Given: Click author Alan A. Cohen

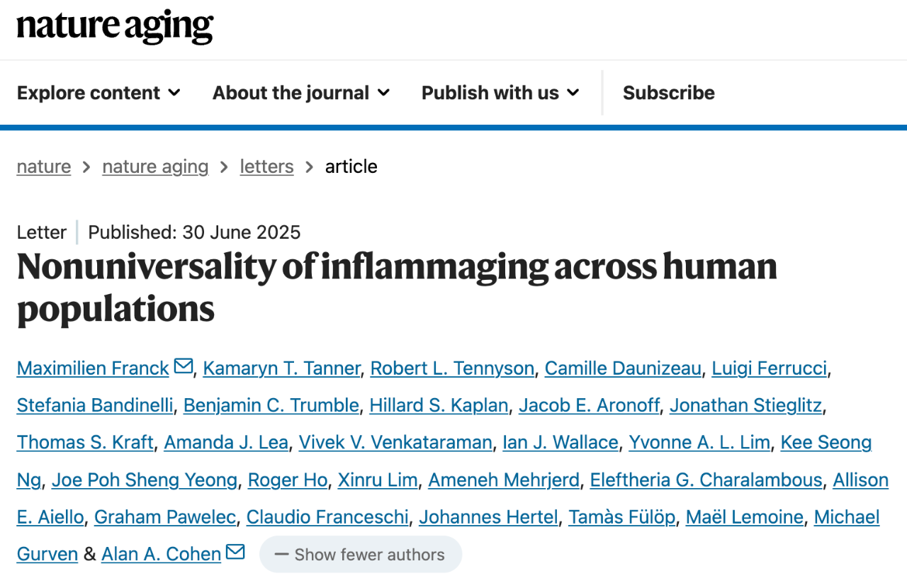Looking at the screenshot, I should pos(162,554).
